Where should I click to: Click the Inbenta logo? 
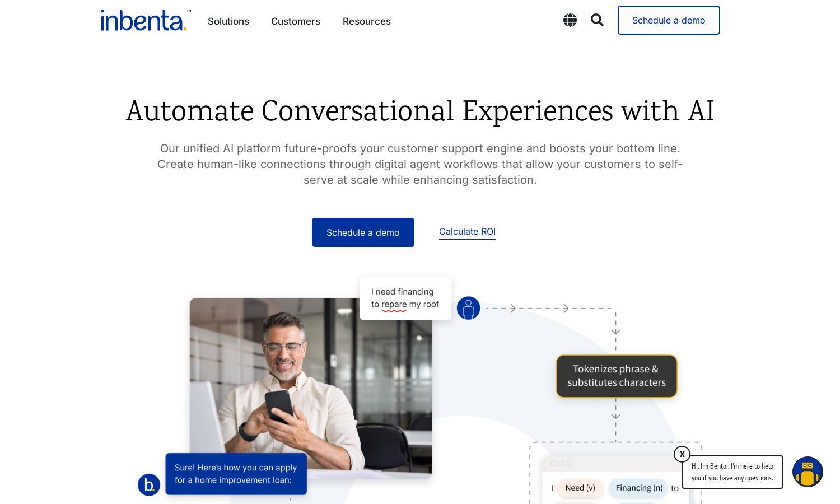click(146, 20)
